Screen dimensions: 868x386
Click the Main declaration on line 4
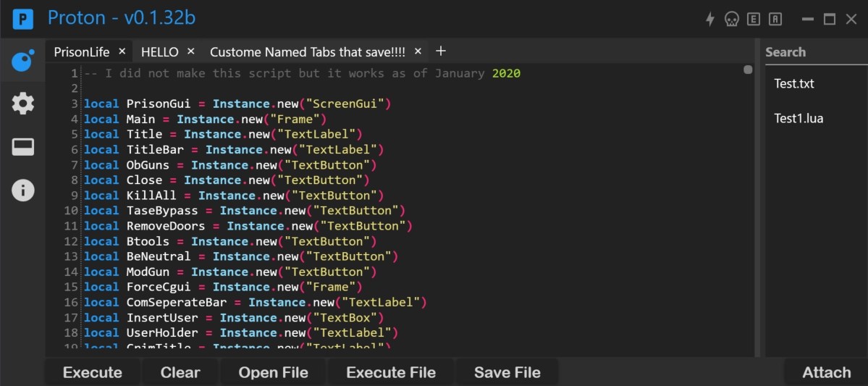(x=205, y=119)
